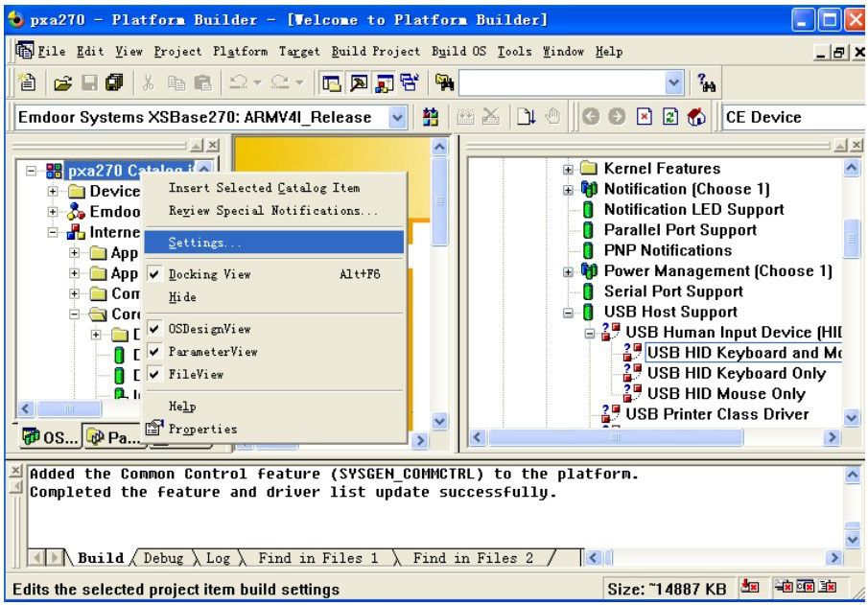The image size is (868, 605).
Task: Click the Find in Files binoculars icon
Action: [444, 84]
